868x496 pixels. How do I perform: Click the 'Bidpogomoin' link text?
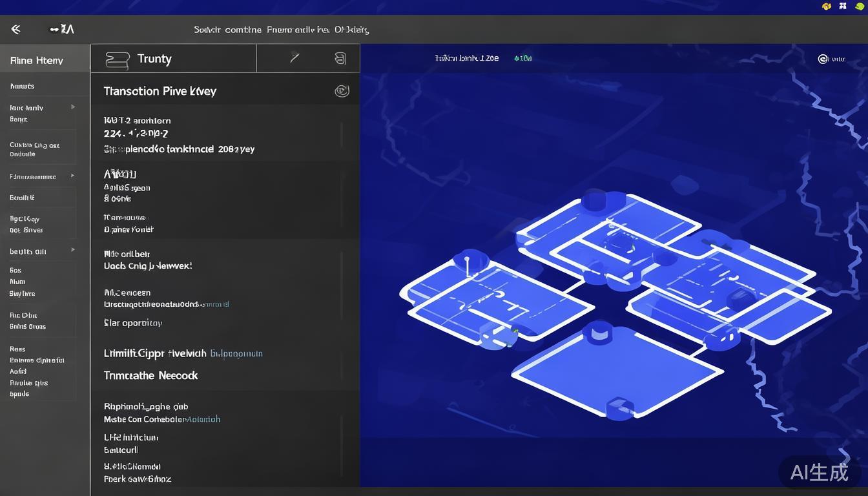[x=236, y=354]
